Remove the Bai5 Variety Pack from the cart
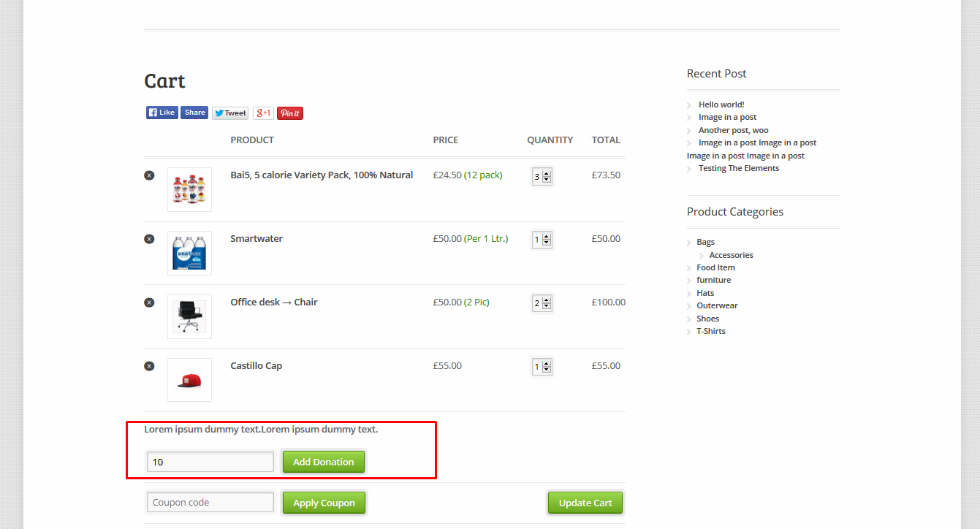This screenshot has height=529, width=980. pos(149,175)
